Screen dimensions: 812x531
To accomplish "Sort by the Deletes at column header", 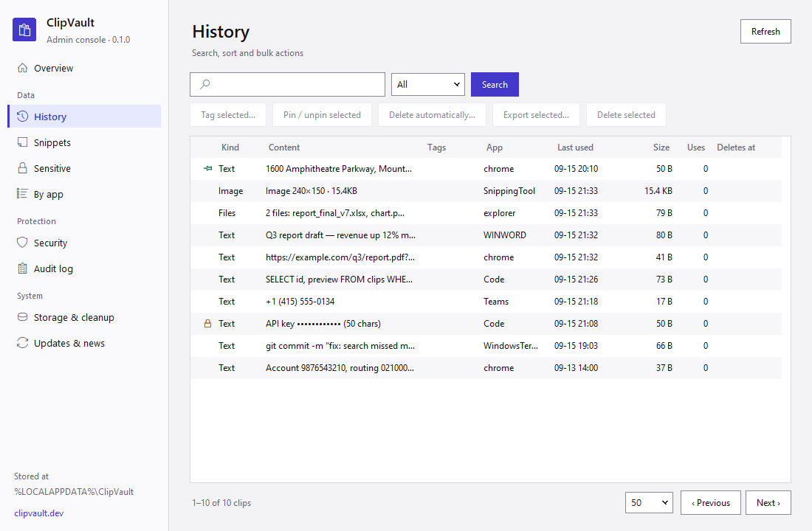I will [736, 147].
